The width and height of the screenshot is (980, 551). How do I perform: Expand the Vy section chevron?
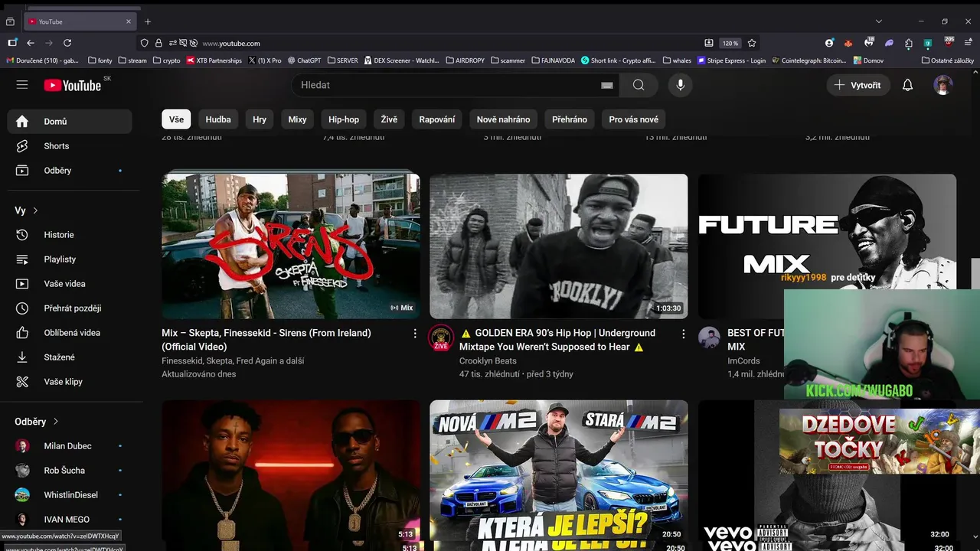coord(35,210)
